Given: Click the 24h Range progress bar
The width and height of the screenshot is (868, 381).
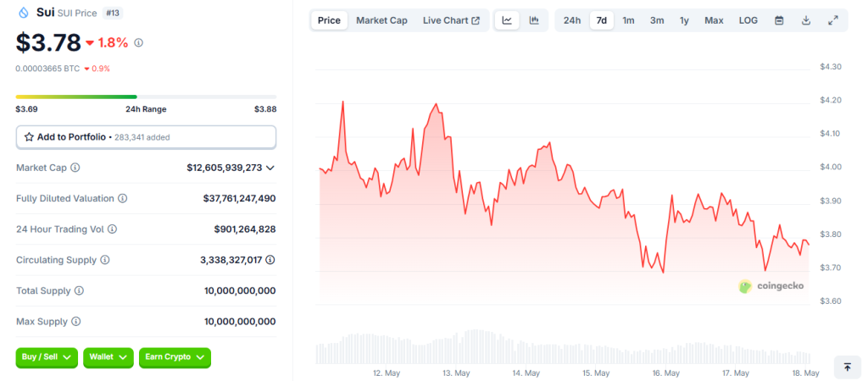Looking at the screenshot, I should tap(146, 97).
